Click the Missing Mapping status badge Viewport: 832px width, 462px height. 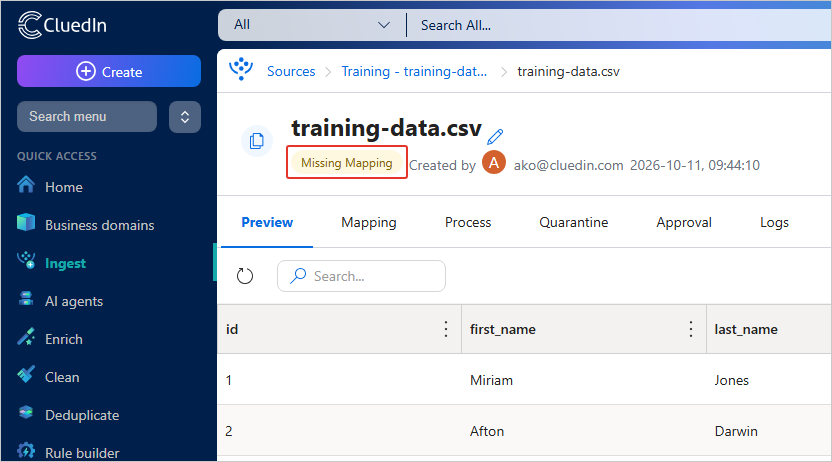pos(346,163)
